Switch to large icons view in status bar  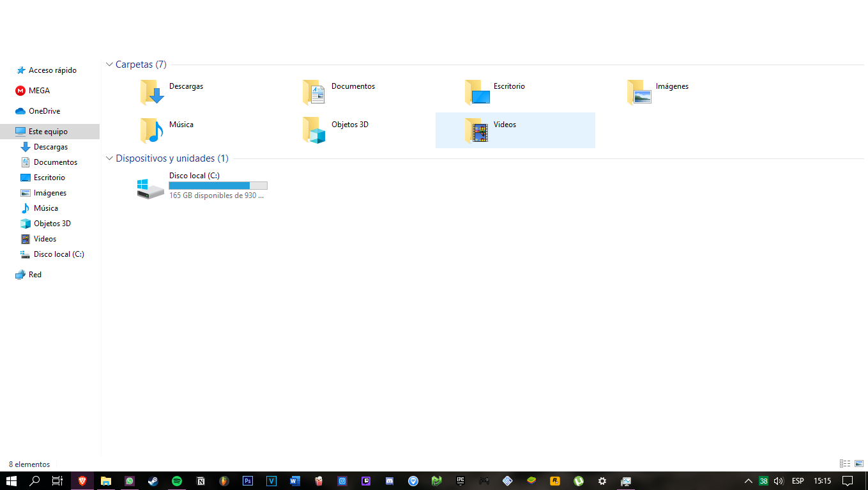858,464
